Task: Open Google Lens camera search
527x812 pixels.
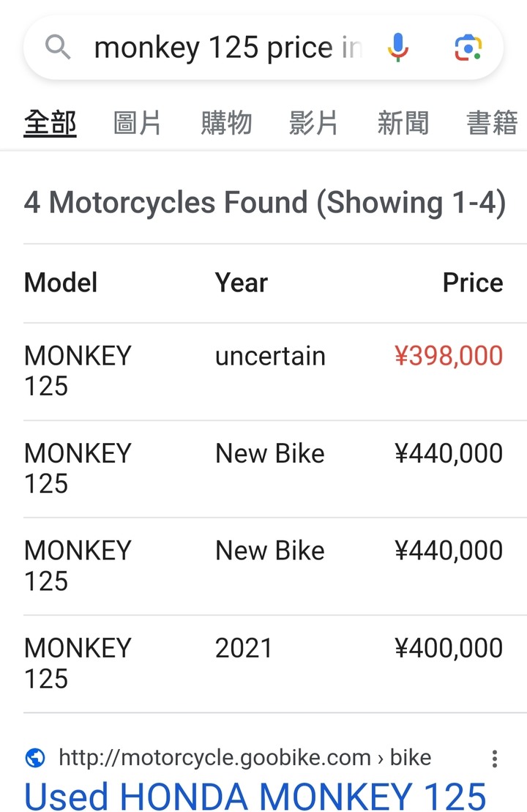Action: pos(468,48)
